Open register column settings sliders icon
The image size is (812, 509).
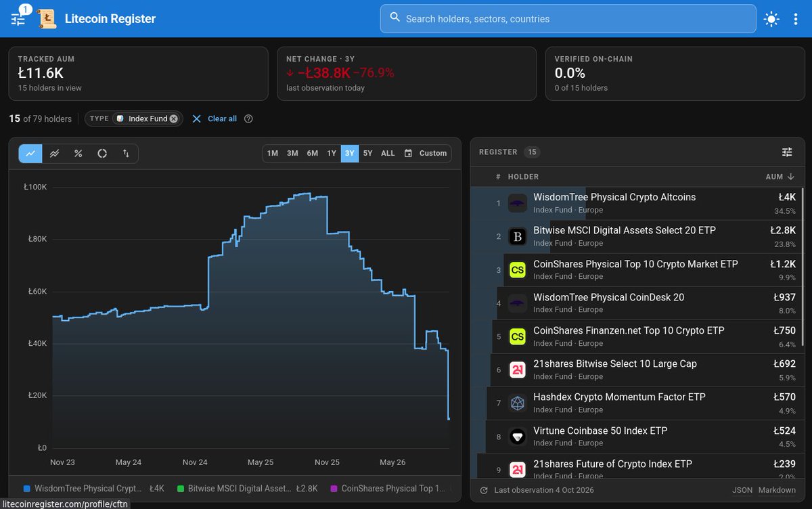coord(787,152)
